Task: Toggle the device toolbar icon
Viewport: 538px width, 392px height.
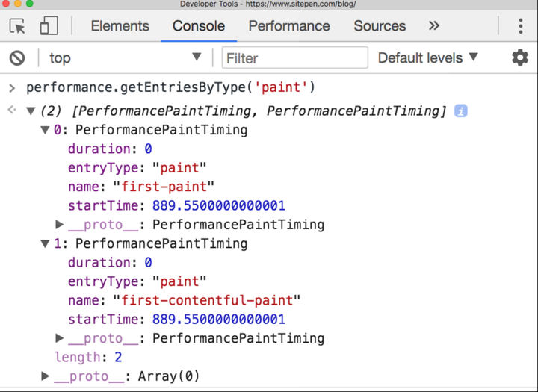Action: tap(49, 26)
